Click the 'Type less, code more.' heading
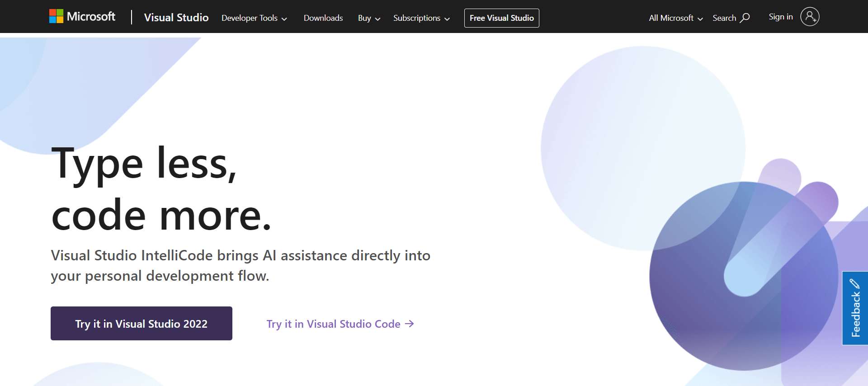The width and height of the screenshot is (868, 386). click(x=161, y=188)
